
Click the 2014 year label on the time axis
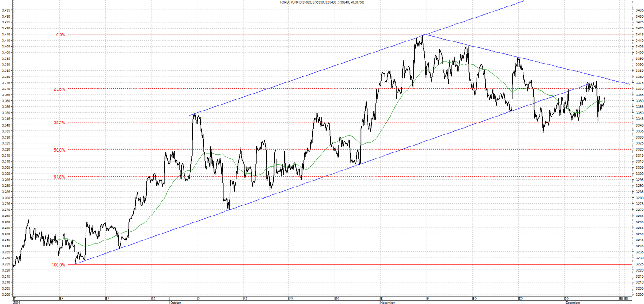[x=17, y=303]
